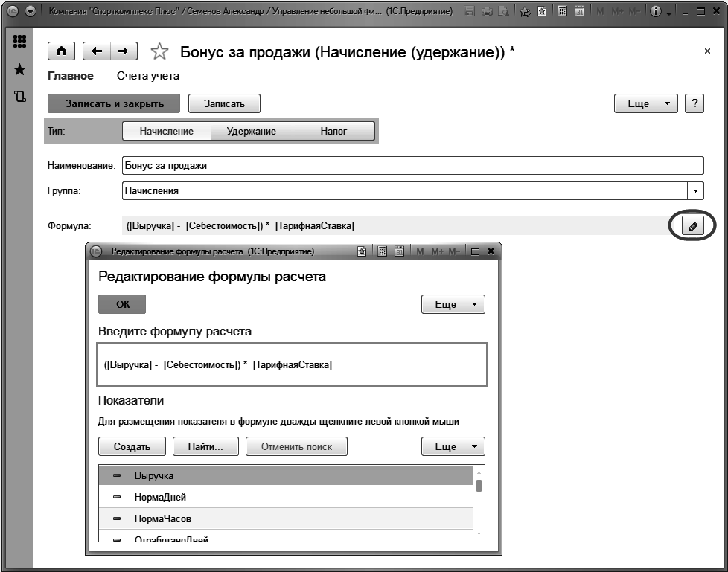This screenshot has height=572, width=728.
Task: Maximize the formula editing dialog
Action: click(475, 251)
